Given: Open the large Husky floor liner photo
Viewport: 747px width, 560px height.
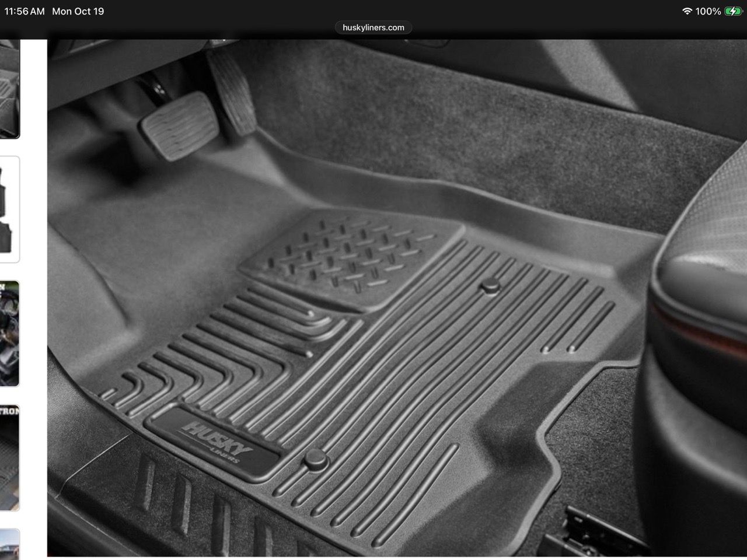Looking at the screenshot, I should click(x=397, y=297).
